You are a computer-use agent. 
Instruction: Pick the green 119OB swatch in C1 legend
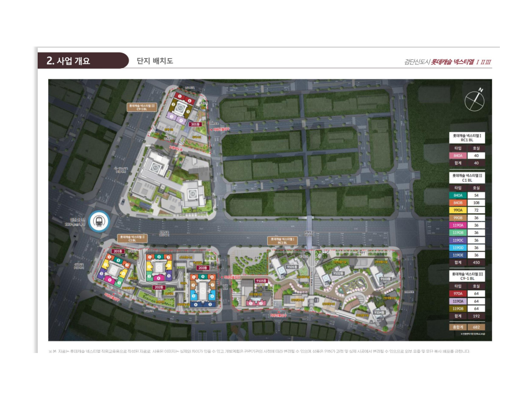click(x=458, y=233)
